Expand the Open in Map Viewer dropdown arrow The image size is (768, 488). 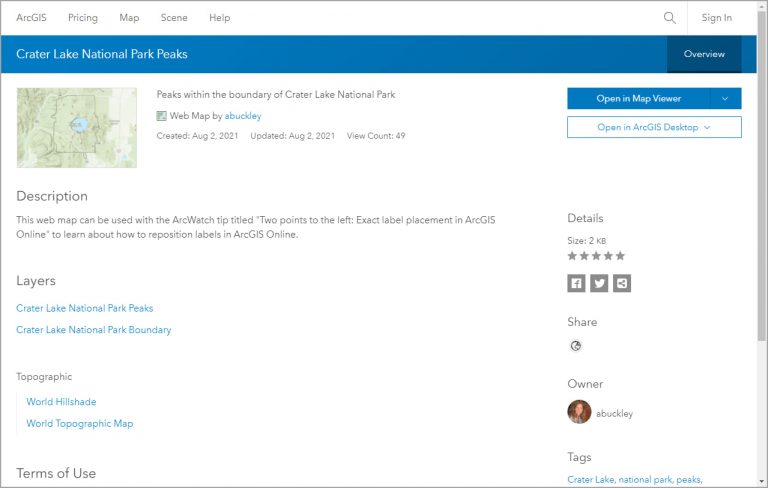[726, 98]
